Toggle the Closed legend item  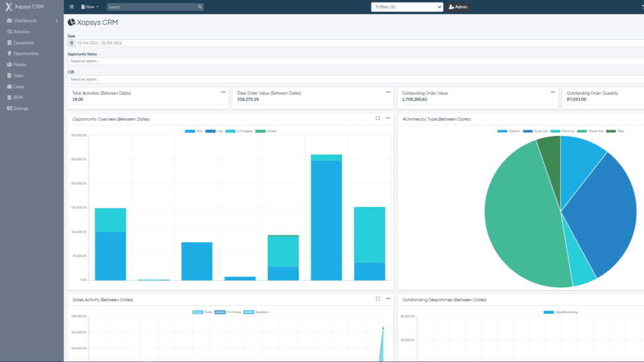coord(266,131)
